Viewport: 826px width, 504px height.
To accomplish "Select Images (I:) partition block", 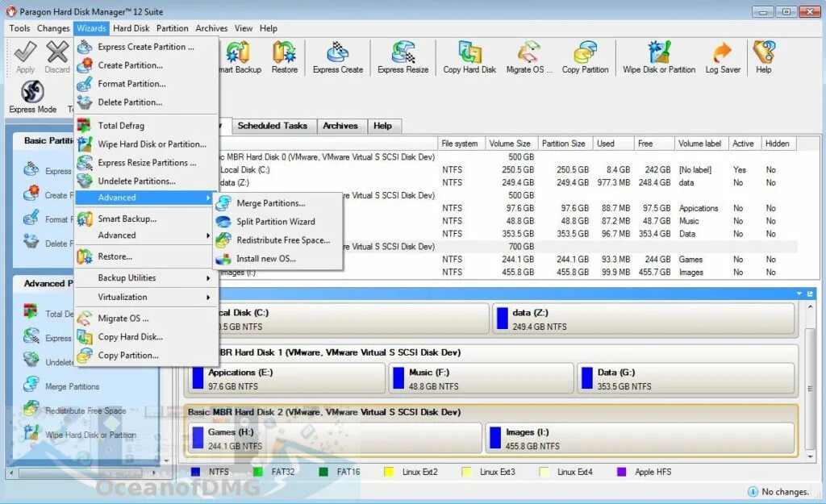I will point(640,438).
